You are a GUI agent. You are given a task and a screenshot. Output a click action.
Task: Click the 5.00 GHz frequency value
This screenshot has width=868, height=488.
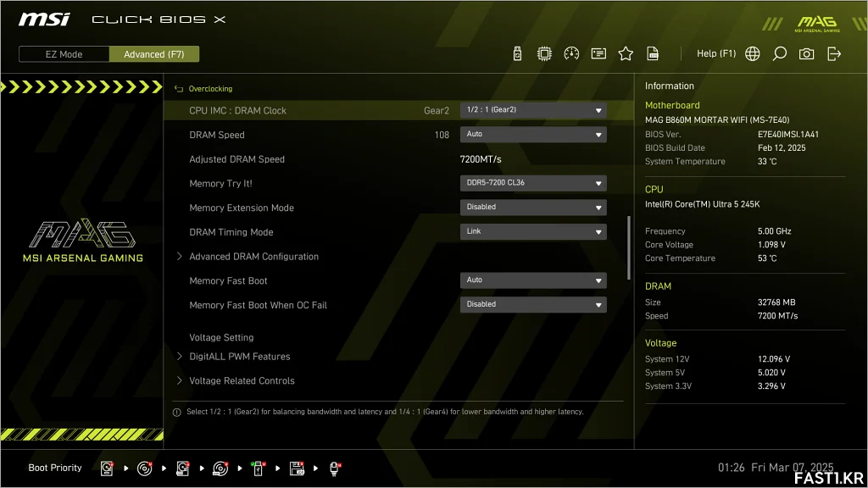(x=775, y=231)
